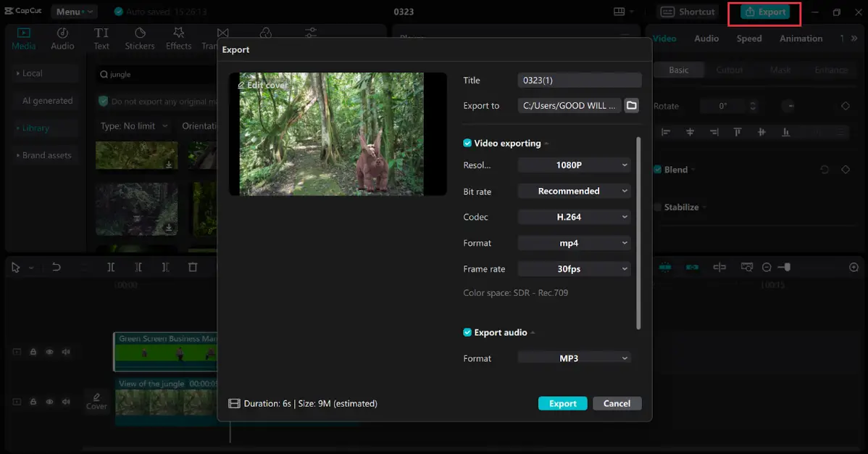The height and width of the screenshot is (454, 868).
Task: Open the Menu dropdown
Action: (x=74, y=12)
